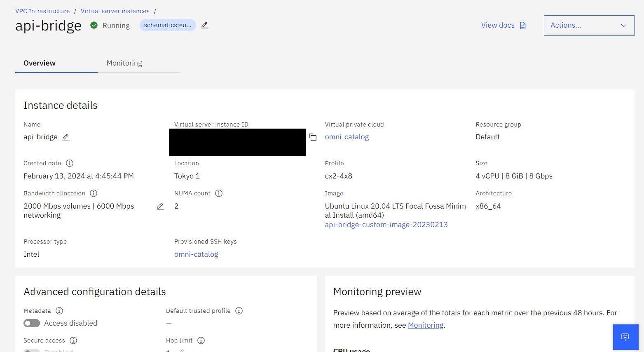
Task: Show info for Hop limit
Action: pos(201,340)
